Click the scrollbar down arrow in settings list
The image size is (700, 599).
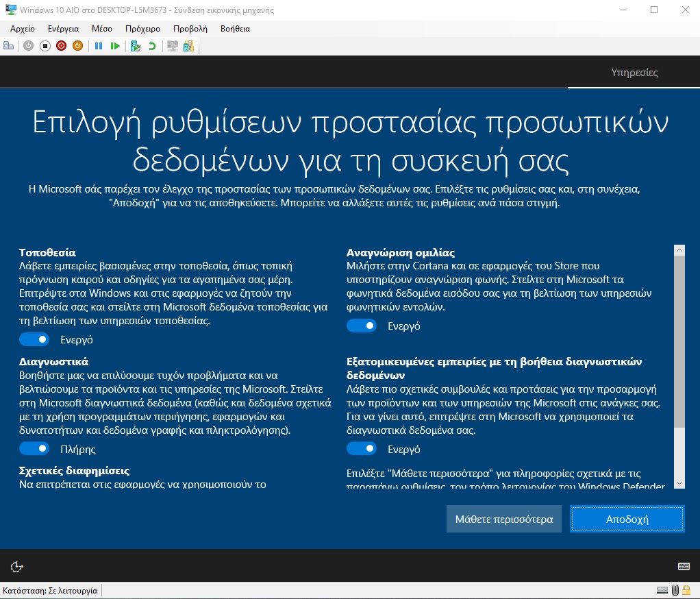point(679,483)
